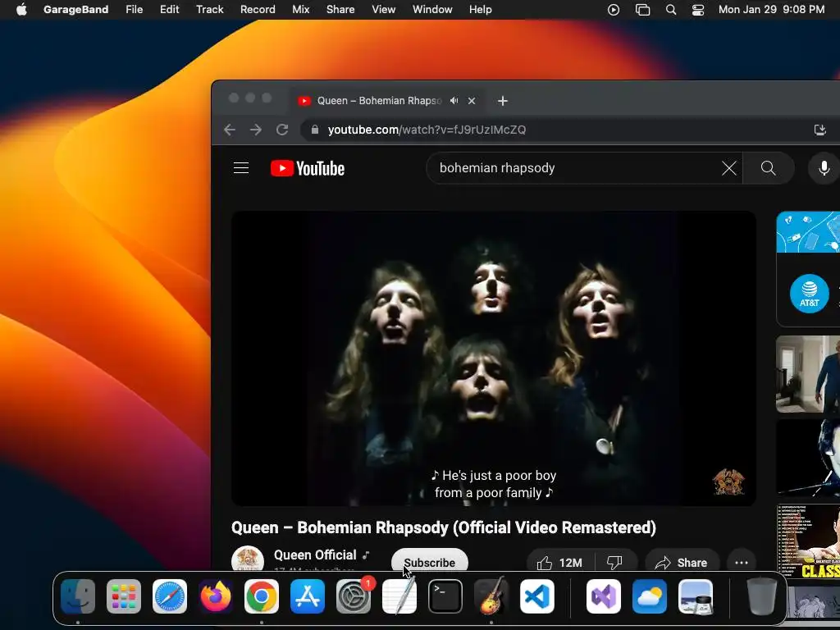The height and width of the screenshot is (630, 840).
Task: Dislike the video
Action: (x=615, y=561)
